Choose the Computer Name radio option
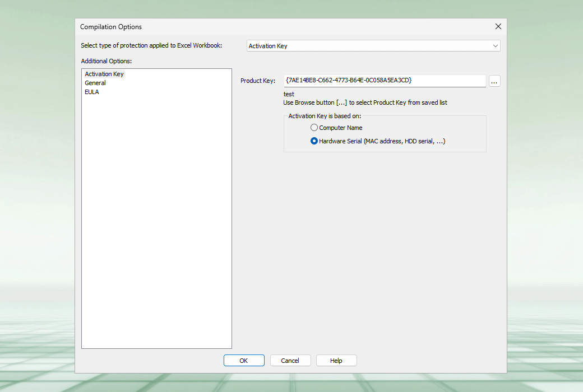 336,128
